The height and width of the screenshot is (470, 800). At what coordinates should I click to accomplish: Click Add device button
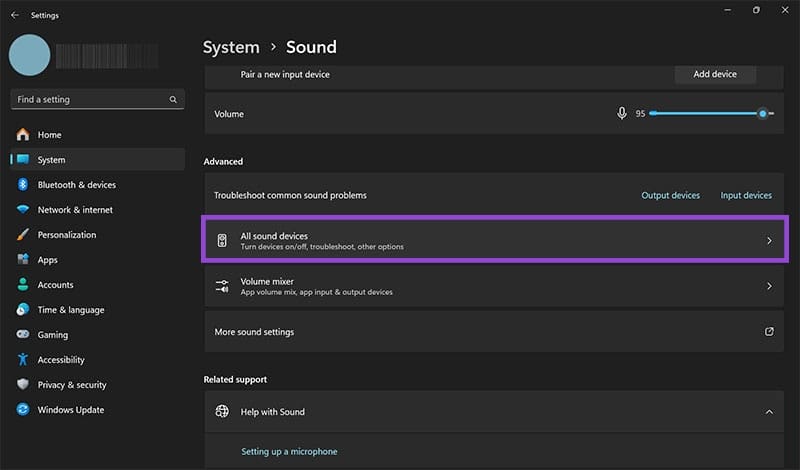(715, 74)
